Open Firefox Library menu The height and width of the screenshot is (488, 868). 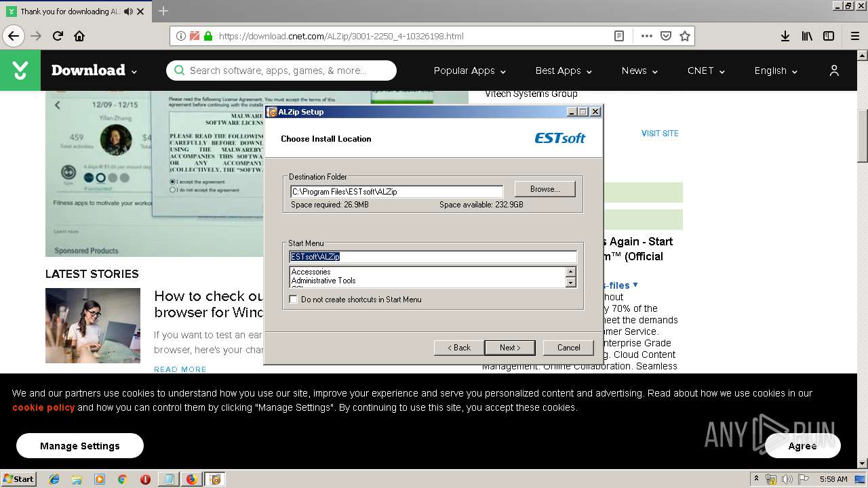pos(807,36)
